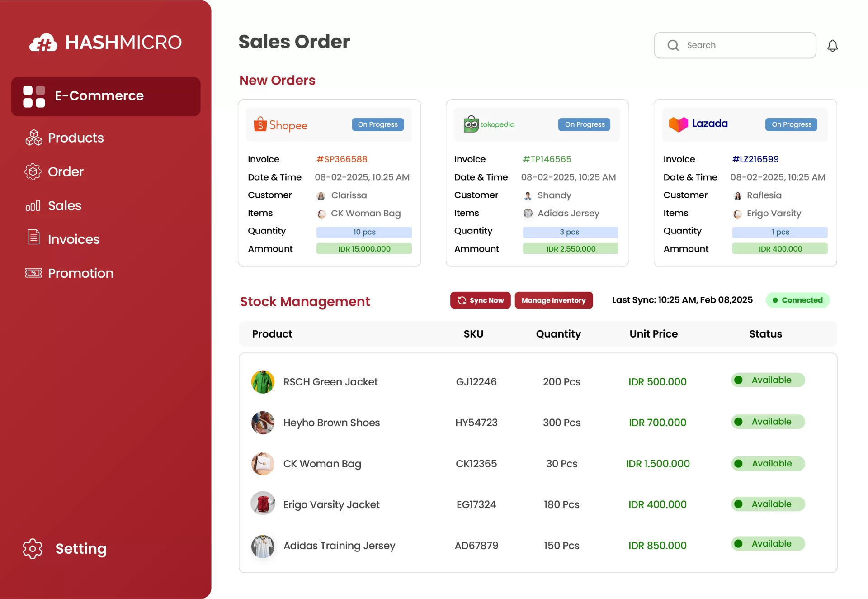The width and height of the screenshot is (868, 599).
Task: Click the HashMicro cloud logo
Action: click(x=43, y=42)
